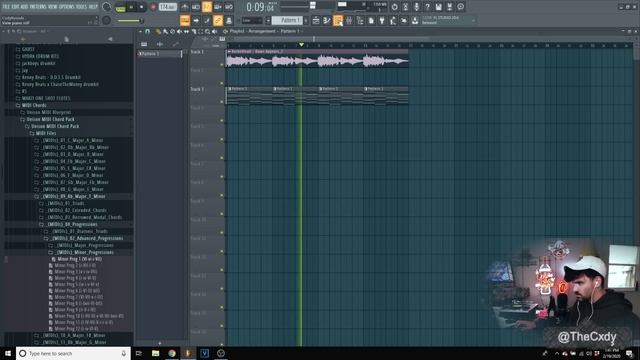This screenshot has height=360, width=640.
Task: Click the pen tool icon in second toolbar row
Action: point(207,20)
